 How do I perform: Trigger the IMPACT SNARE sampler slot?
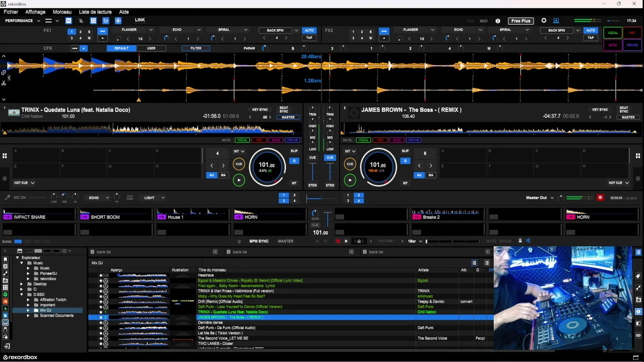pyautogui.click(x=38, y=215)
